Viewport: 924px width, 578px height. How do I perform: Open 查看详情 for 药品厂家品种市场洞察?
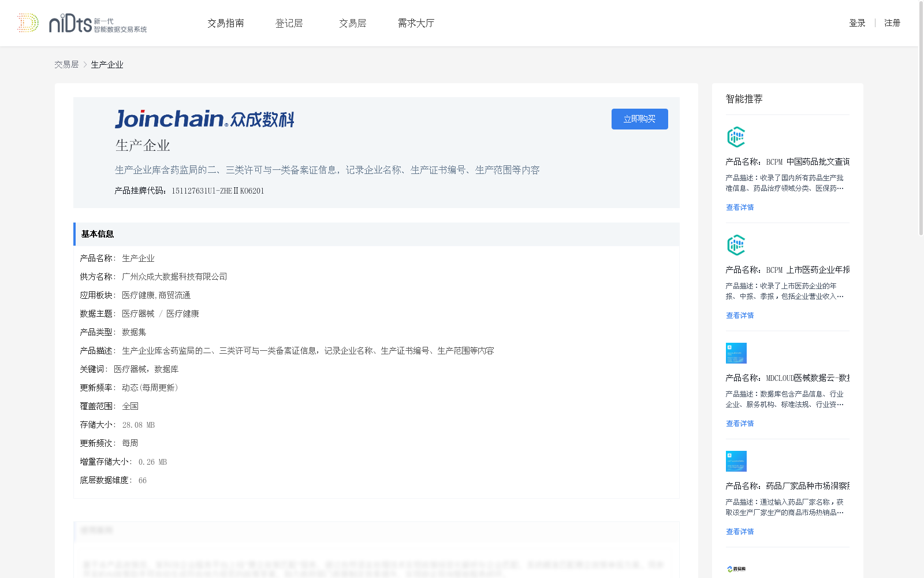[x=740, y=532]
